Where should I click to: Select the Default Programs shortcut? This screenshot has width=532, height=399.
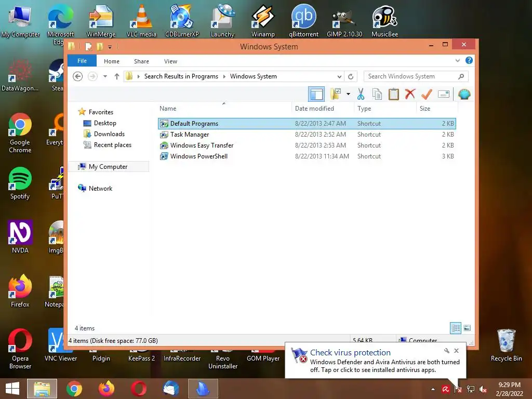307,124
